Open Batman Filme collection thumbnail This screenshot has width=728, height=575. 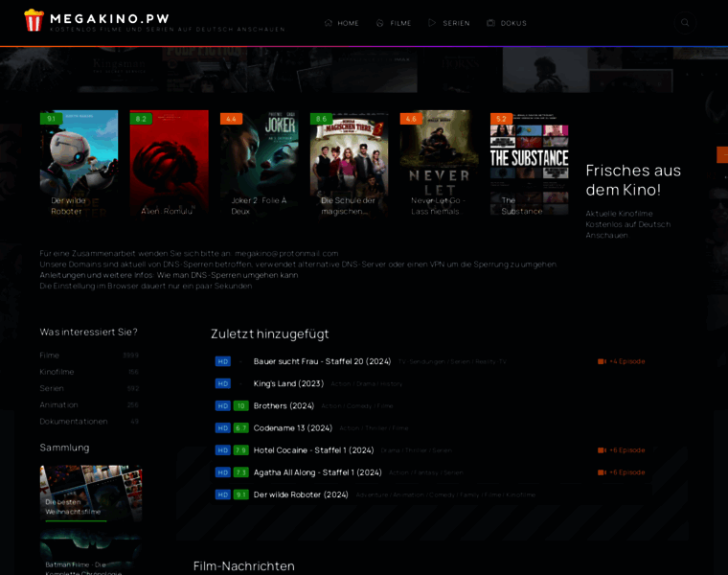click(91, 553)
